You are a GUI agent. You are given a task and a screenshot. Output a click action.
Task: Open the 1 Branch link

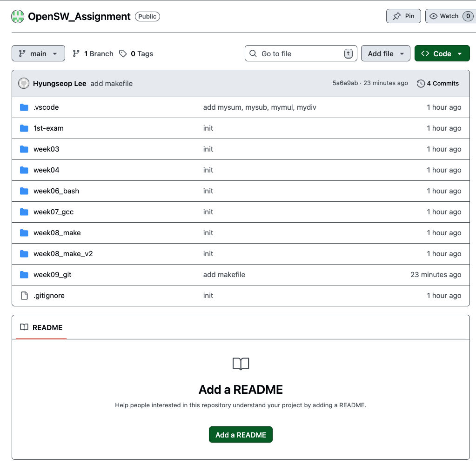click(93, 53)
